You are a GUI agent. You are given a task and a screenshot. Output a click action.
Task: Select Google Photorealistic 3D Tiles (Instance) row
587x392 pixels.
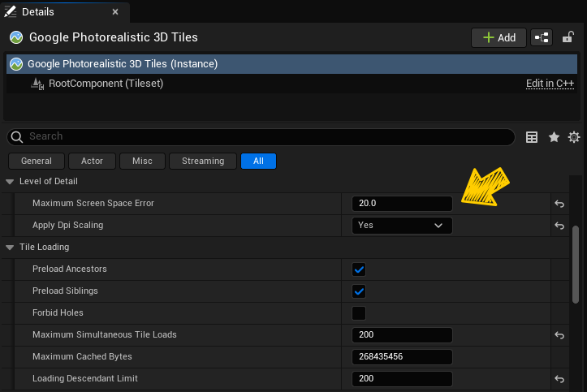291,64
